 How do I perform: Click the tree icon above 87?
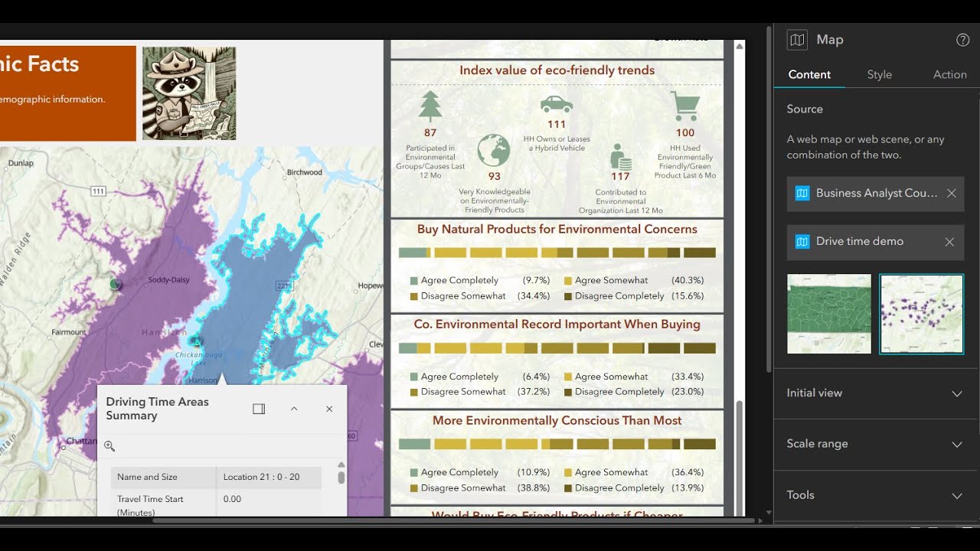(x=430, y=106)
